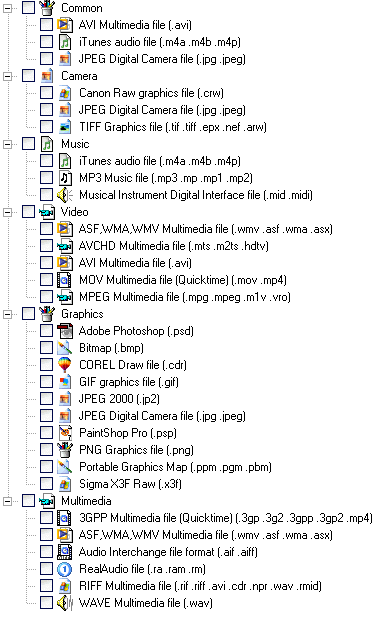
Task: Select 'iTunes audio file' under Music
Action: [159, 161]
